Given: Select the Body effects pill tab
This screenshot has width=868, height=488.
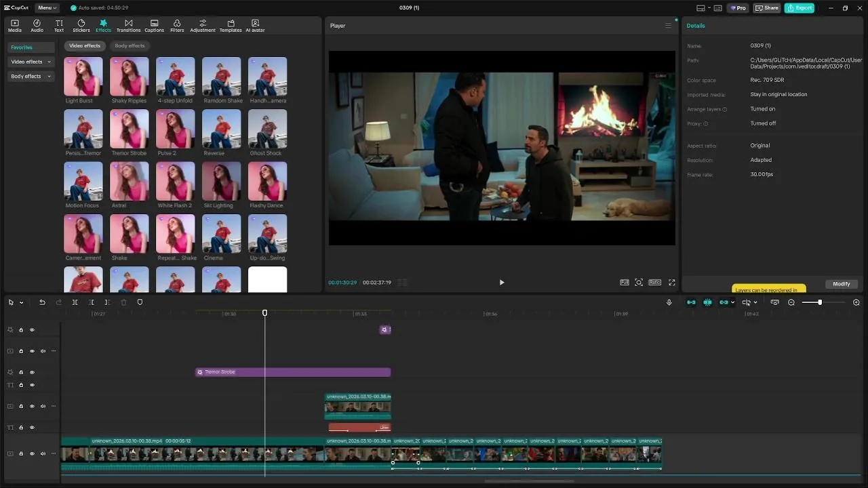Looking at the screenshot, I should [x=130, y=45].
